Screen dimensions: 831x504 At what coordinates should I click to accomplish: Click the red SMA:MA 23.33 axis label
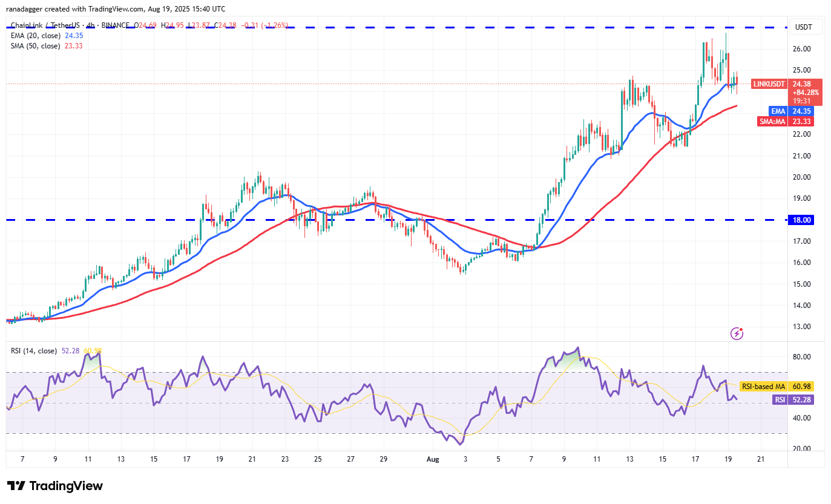[x=785, y=121]
